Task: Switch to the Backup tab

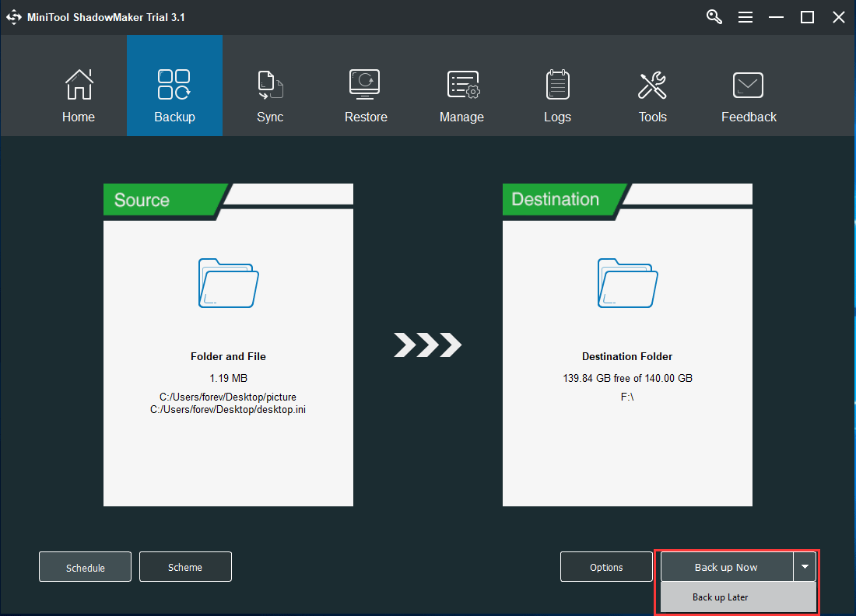Action: tap(174, 86)
